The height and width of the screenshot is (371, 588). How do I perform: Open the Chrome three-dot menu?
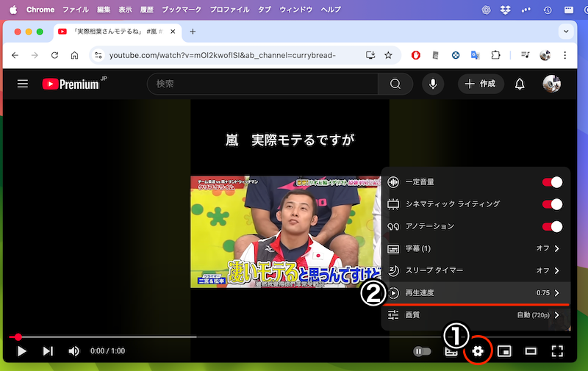click(x=564, y=55)
